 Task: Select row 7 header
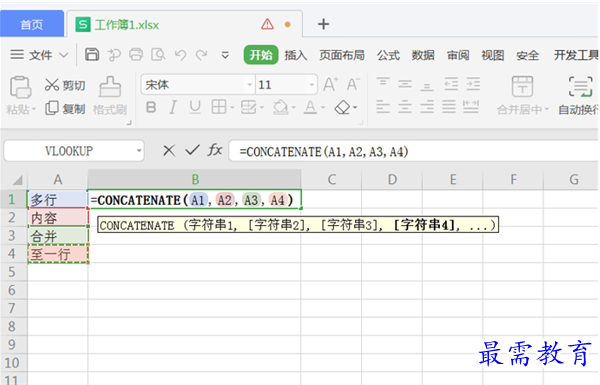click(12, 308)
